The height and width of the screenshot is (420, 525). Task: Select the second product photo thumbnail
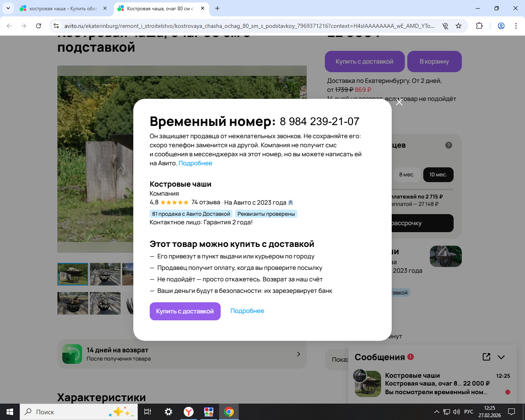pos(105,274)
